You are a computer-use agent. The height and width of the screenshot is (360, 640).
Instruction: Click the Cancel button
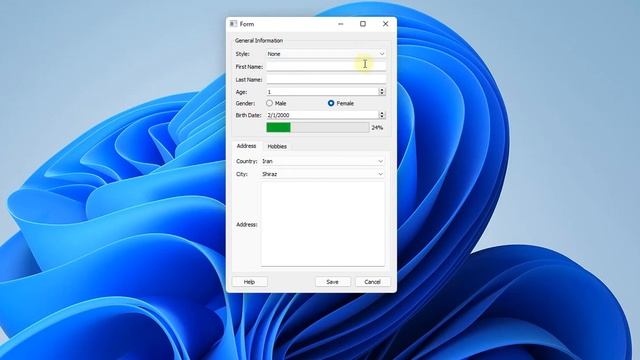pyautogui.click(x=373, y=282)
